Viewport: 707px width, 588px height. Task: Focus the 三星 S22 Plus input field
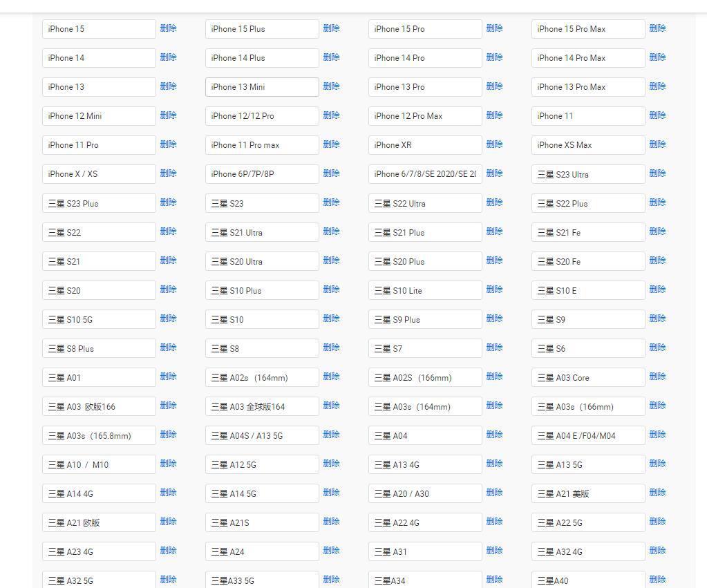[587, 203]
